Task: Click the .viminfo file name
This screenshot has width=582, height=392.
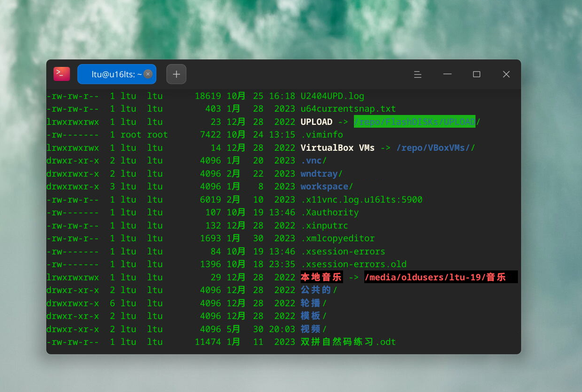Action: pos(322,135)
